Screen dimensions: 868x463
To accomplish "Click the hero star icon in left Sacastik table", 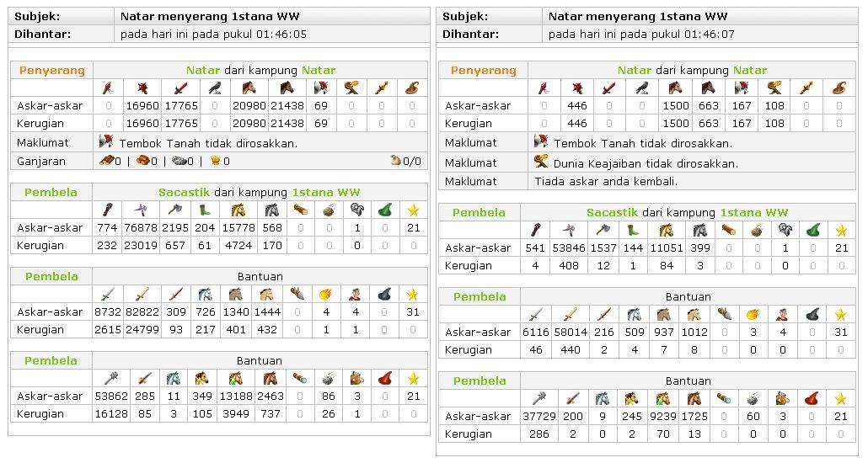I will click(412, 210).
